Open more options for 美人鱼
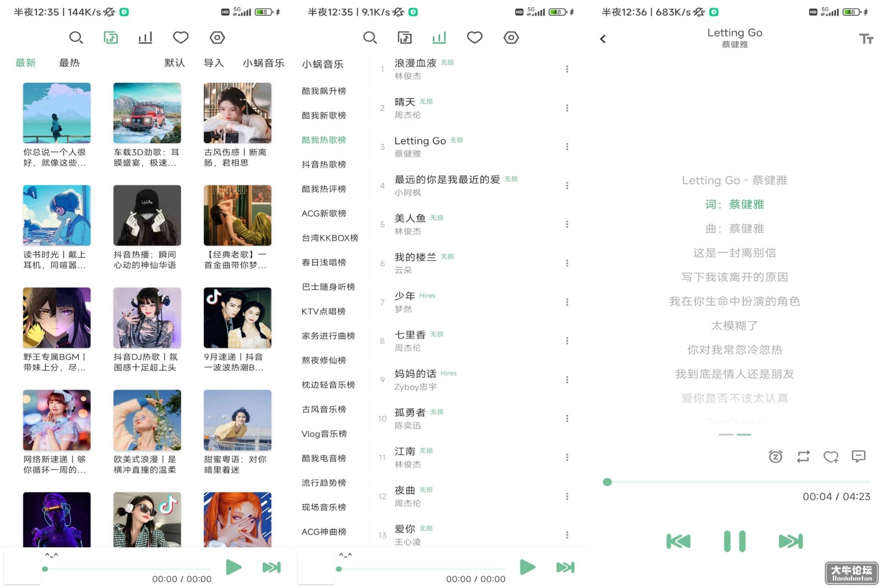882x588 pixels. click(567, 224)
